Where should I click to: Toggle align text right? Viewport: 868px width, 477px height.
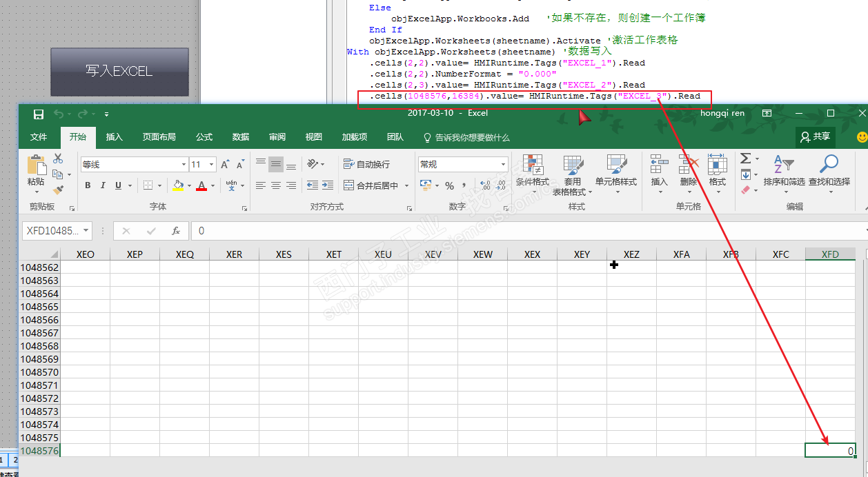tap(290, 185)
